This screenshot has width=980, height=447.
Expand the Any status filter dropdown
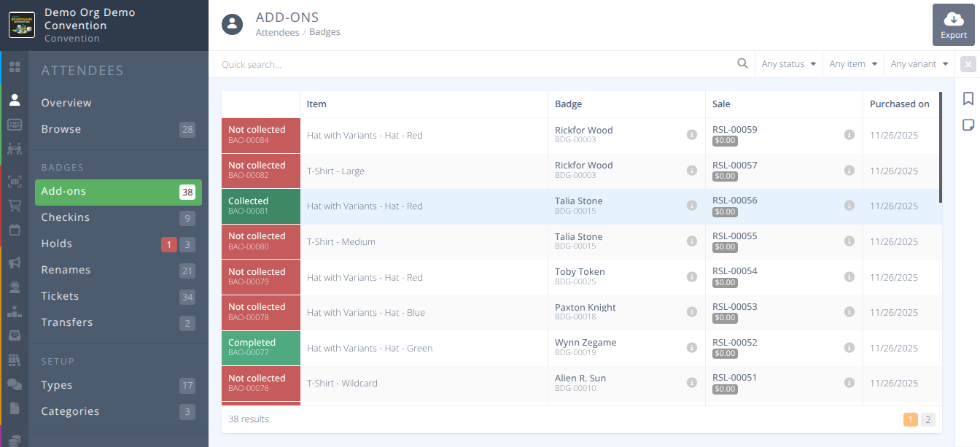pyautogui.click(x=788, y=64)
